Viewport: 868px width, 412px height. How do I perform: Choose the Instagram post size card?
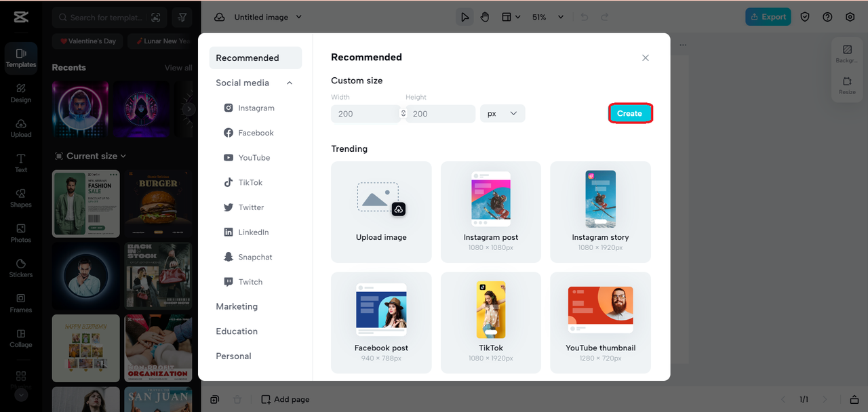click(x=491, y=212)
